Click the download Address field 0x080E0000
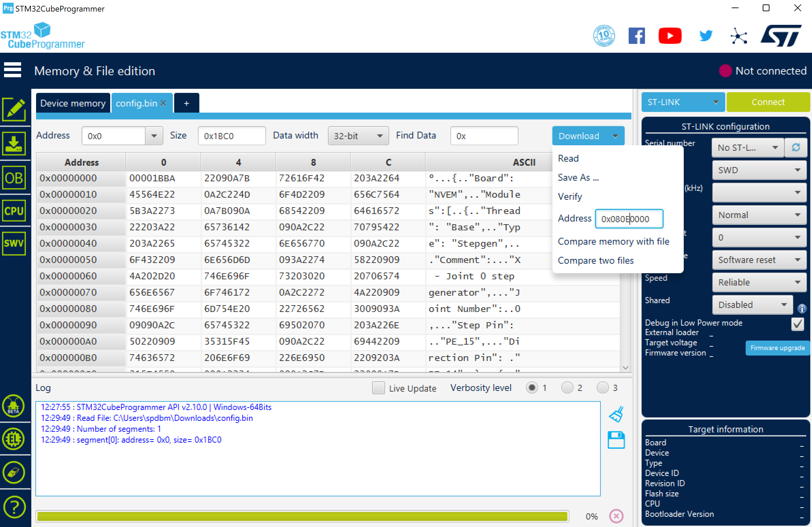Image resolution: width=812 pixels, height=527 pixels. 629,218
